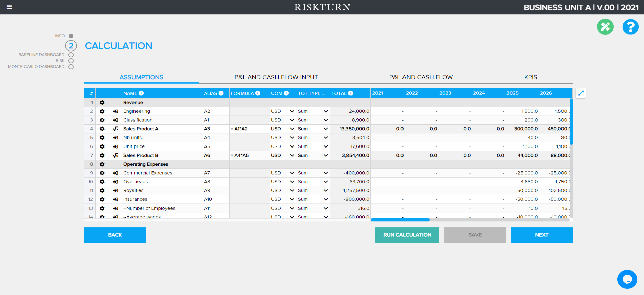Expand table to full screen
The height and width of the screenshot is (295, 644).
coord(581,93)
